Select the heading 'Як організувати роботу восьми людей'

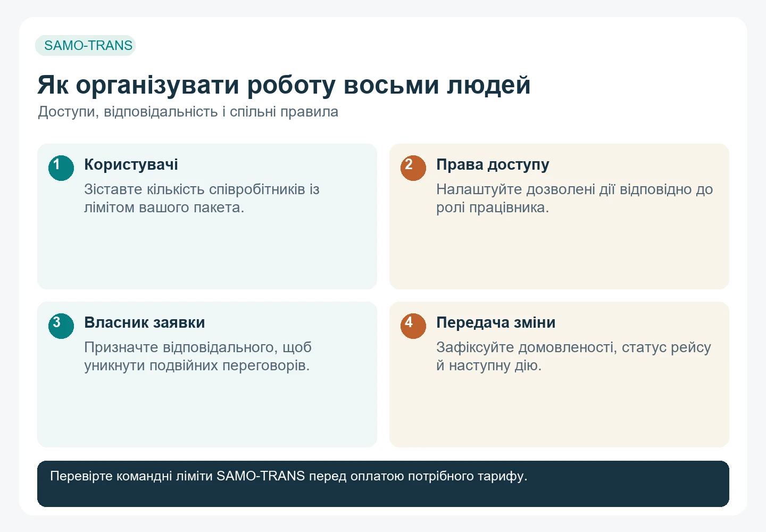284,85
